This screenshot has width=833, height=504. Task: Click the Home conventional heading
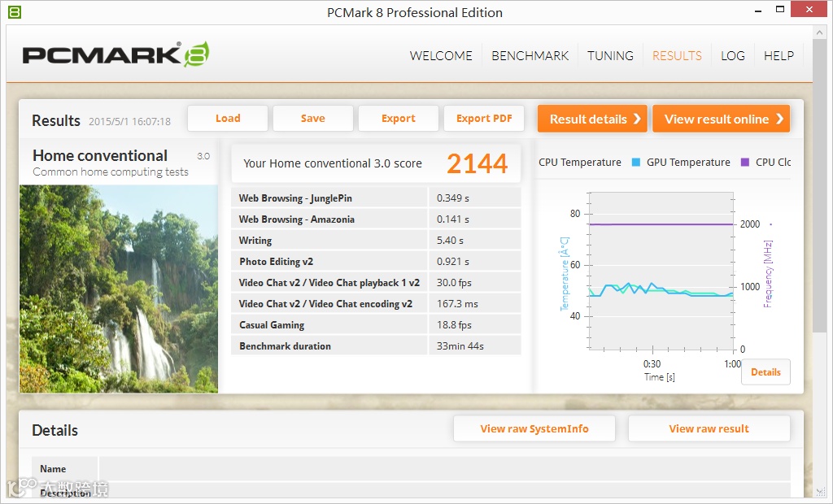(x=100, y=155)
